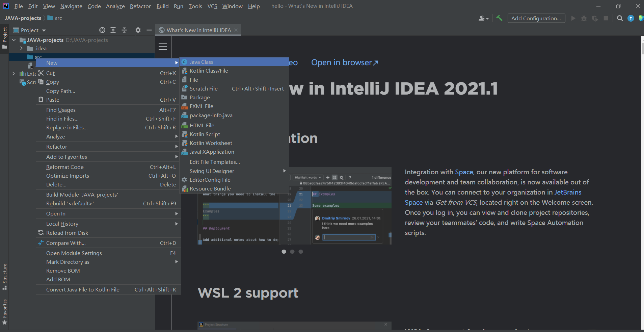Select File in New submenu
This screenshot has width=644, height=332.
coord(234,80)
